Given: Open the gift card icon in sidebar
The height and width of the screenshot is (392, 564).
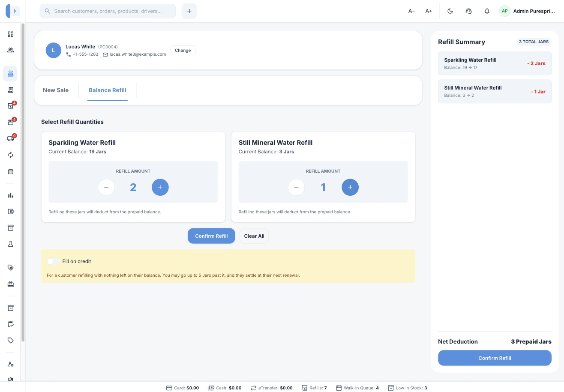Looking at the screenshot, I should click(11, 284).
